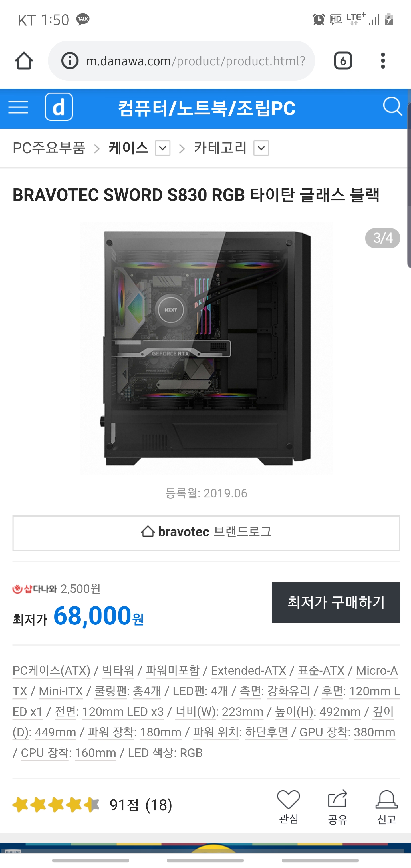The height and width of the screenshot is (868, 411).
Task: Open the browser three-dot overflow menu
Action: (x=383, y=61)
